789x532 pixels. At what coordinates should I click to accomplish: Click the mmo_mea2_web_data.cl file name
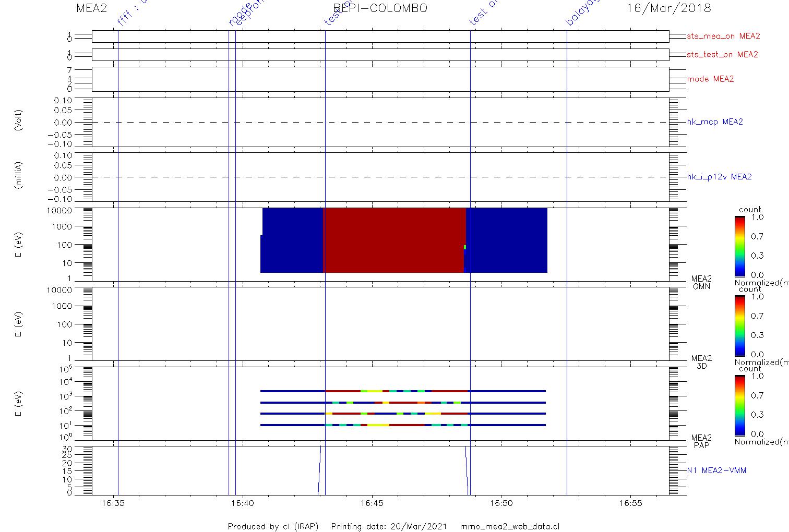pyautogui.click(x=510, y=526)
